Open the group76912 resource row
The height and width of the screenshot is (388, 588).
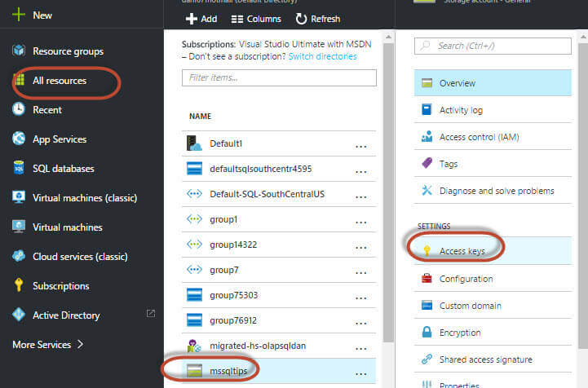click(279, 320)
